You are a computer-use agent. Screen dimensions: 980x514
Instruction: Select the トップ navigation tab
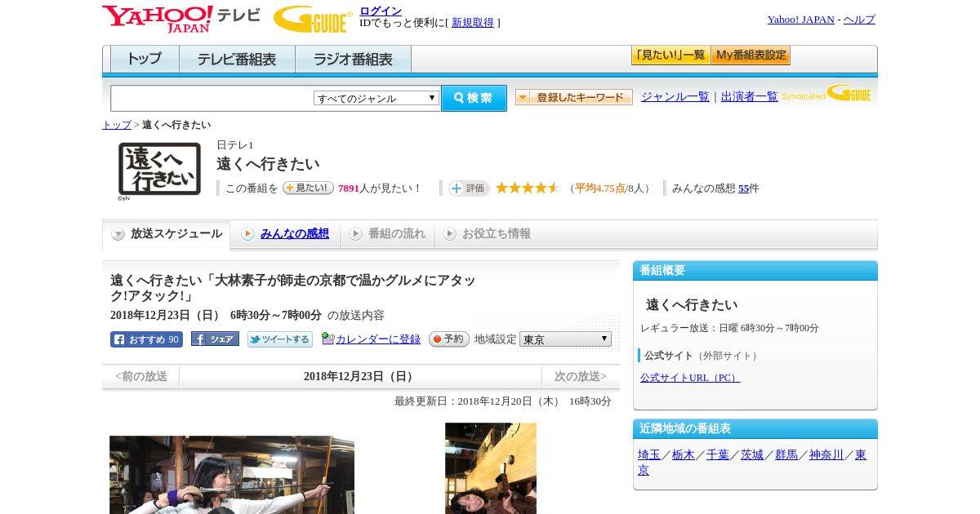[x=145, y=60]
